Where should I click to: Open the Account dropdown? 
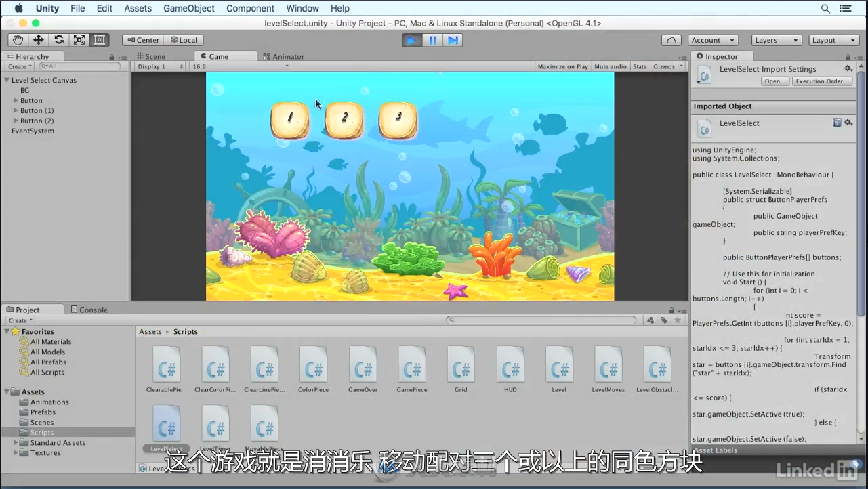pos(714,40)
